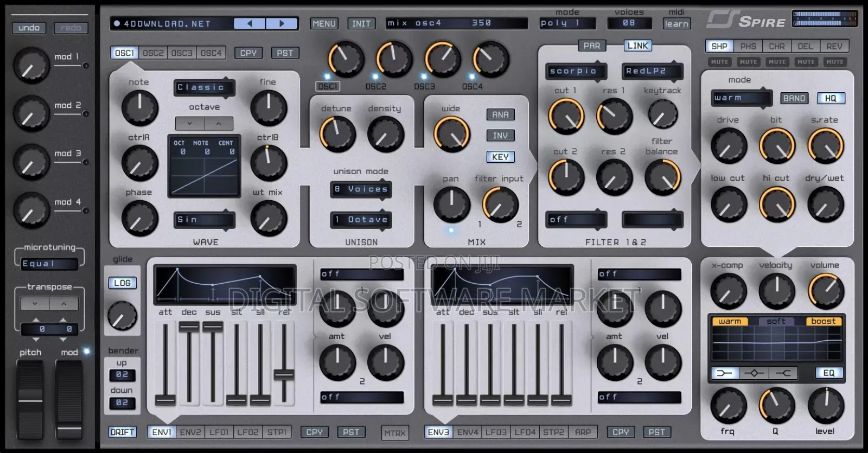Viewport: 868px width, 453px height.
Task: Load the next preset with right arrow
Action: click(282, 23)
